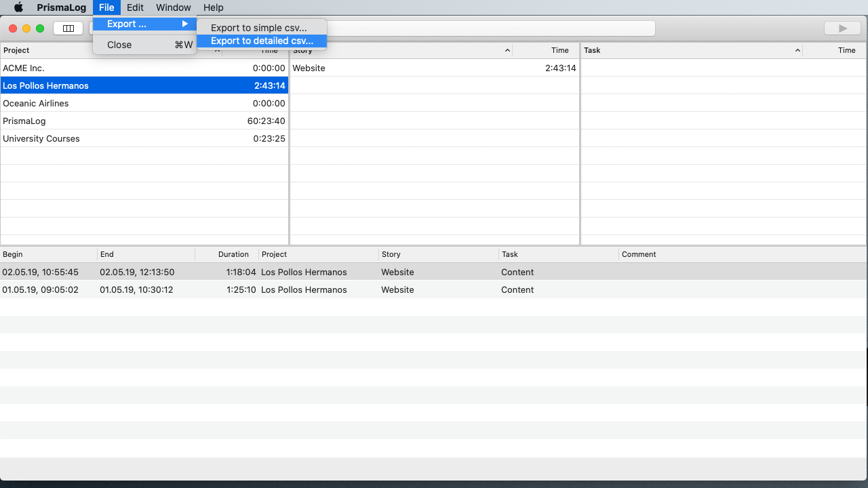Click the 60:23:40 time for PrismaLog

point(266,121)
